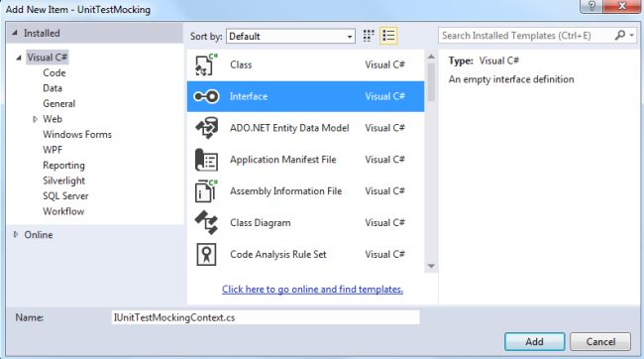Select the Windows Forms category
The height and width of the screenshot is (359, 644).
coord(77,135)
